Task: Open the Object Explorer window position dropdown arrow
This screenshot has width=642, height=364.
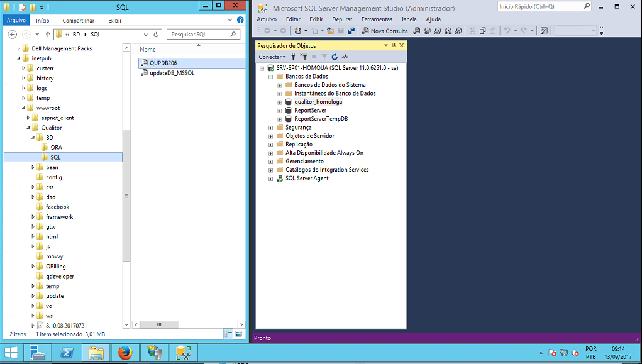Action: point(386,45)
